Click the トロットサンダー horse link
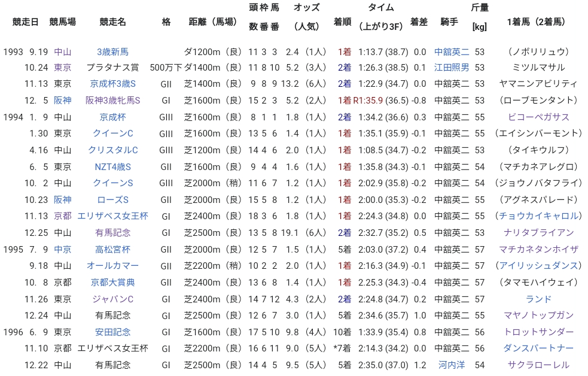The image size is (588, 376). click(x=538, y=332)
